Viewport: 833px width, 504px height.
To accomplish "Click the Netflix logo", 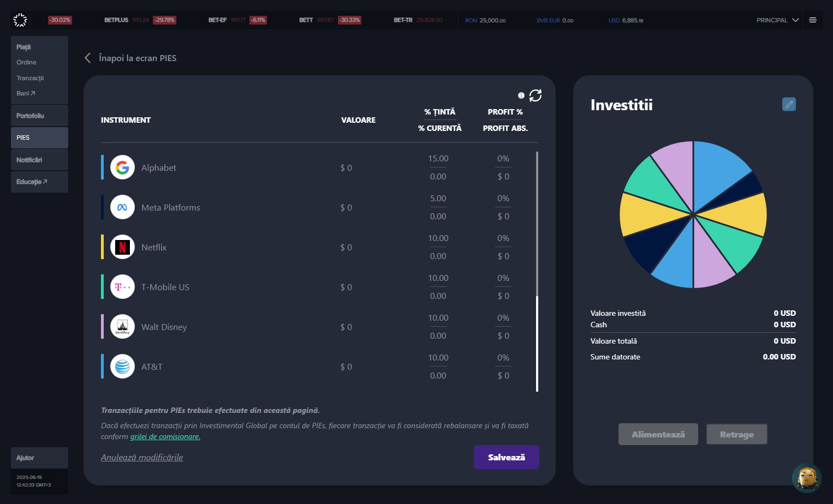I will [122, 247].
